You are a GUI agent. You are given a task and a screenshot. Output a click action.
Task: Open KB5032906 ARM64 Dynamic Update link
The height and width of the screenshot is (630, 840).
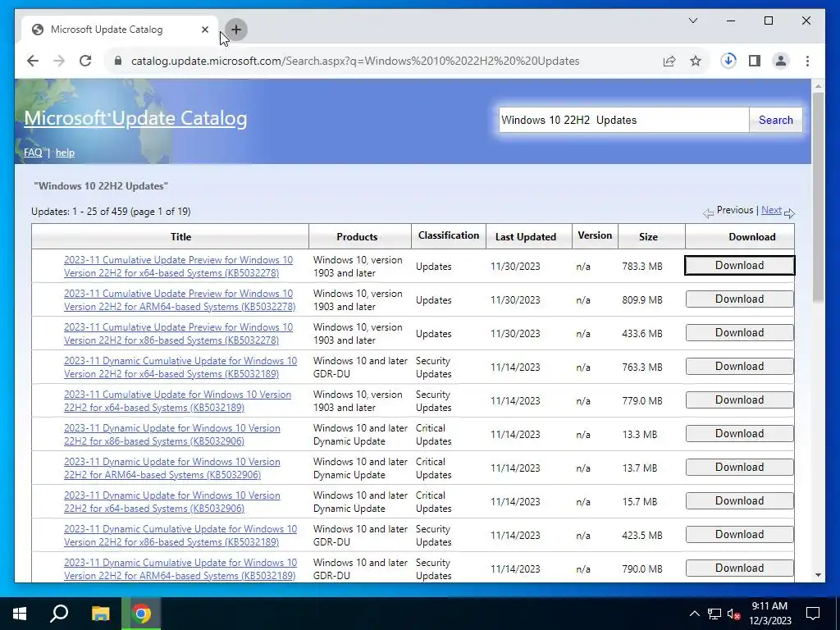pos(172,468)
